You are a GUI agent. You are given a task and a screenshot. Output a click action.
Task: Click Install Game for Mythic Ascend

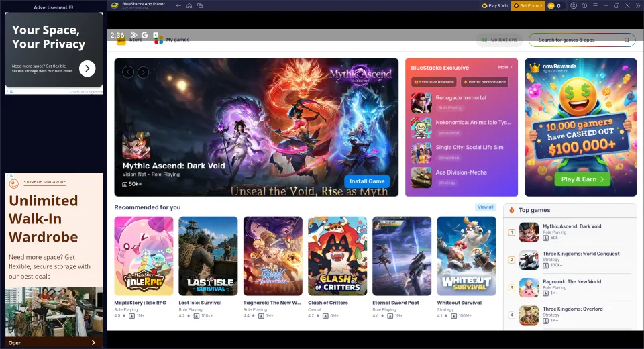point(367,181)
